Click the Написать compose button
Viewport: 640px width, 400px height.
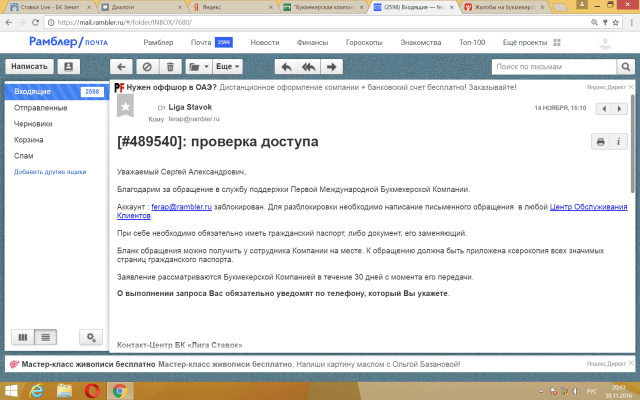(x=29, y=66)
